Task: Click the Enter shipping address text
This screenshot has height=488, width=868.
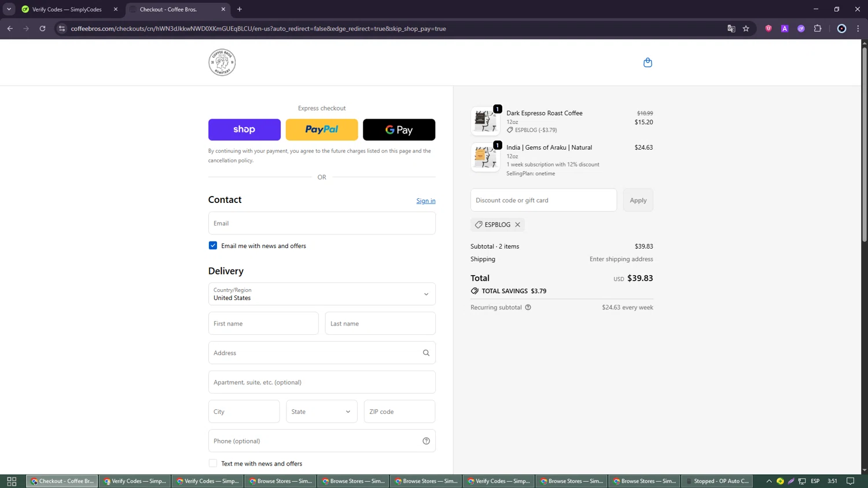Action: pyautogui.click(x=621, y=259)
